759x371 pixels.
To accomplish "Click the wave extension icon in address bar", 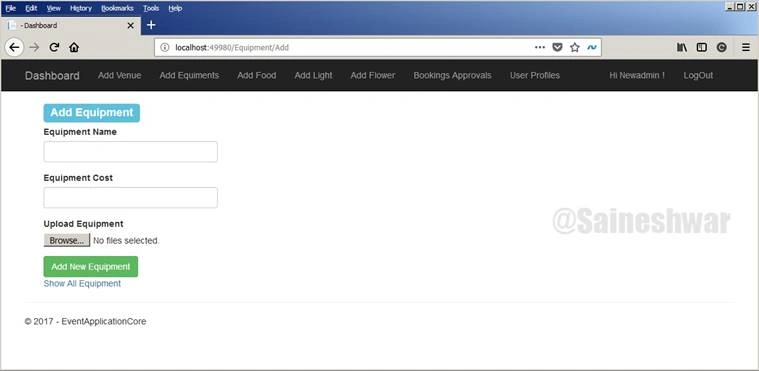I will point(592,47).
